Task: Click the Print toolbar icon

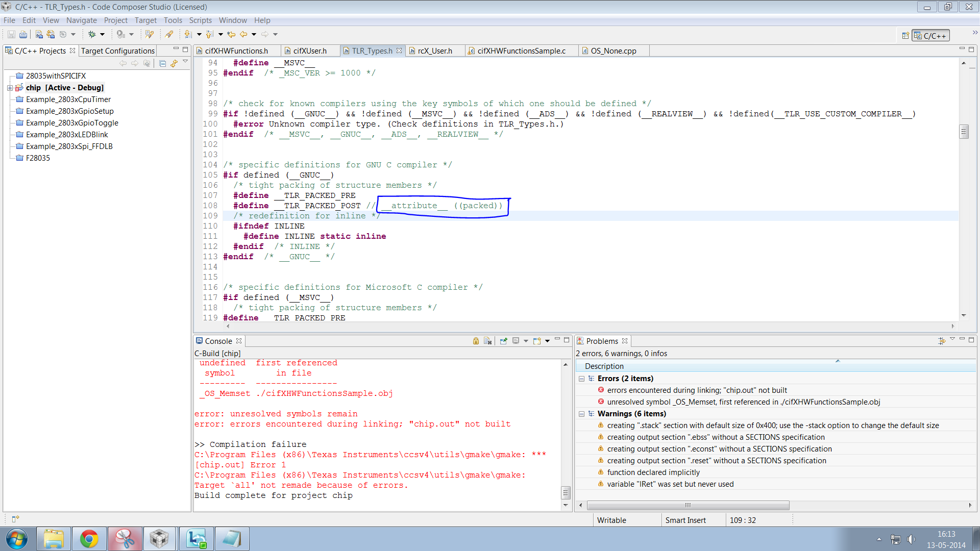Action: point(23,34)
